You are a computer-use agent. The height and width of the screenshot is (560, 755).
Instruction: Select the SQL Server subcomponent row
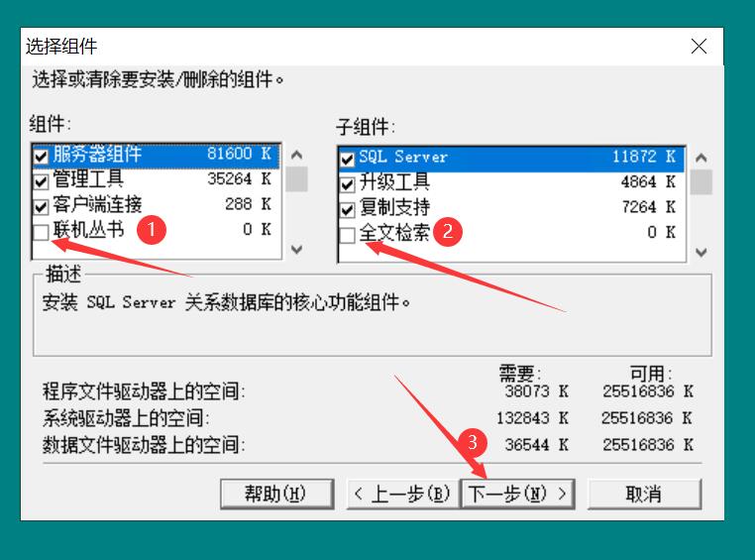512,158
